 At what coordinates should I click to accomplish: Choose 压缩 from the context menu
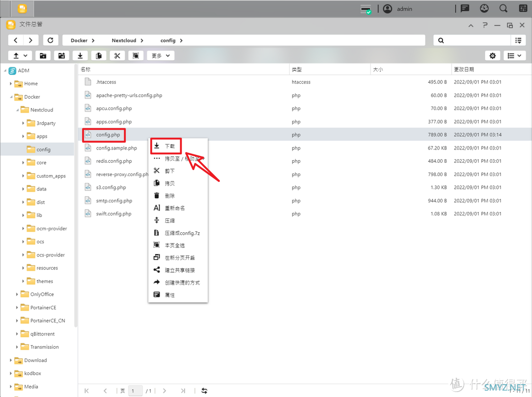tap(178, 220)
